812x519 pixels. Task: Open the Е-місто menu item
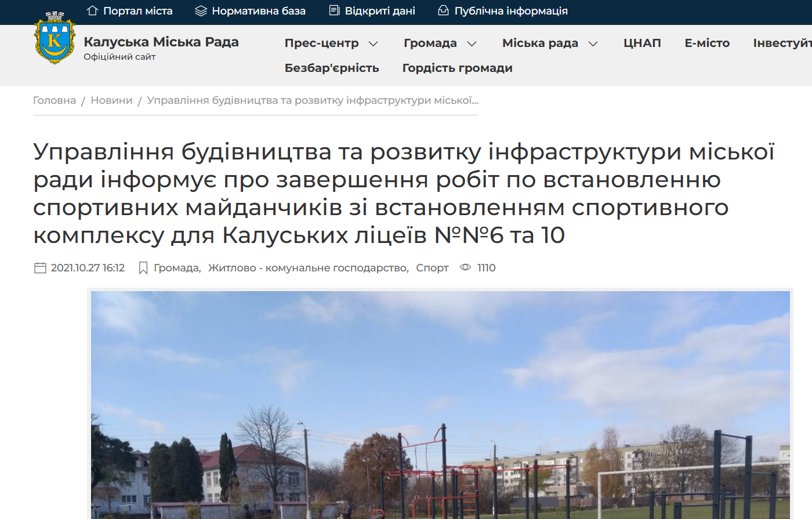(707, 43)
